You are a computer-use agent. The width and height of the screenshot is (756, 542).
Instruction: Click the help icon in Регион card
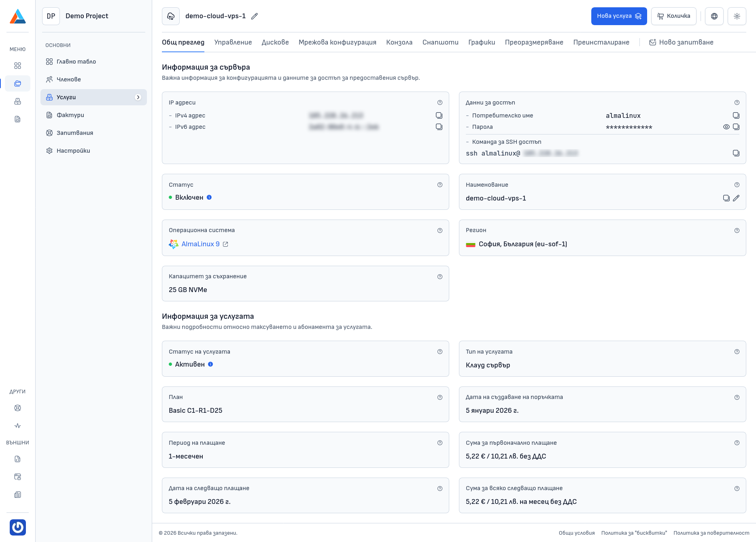(x=737, y=230)
